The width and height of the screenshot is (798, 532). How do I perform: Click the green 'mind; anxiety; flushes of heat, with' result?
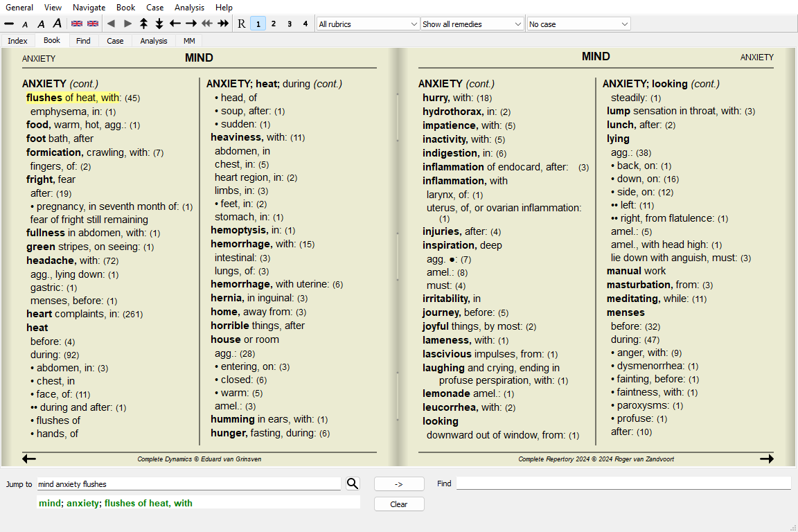point(116,503)
